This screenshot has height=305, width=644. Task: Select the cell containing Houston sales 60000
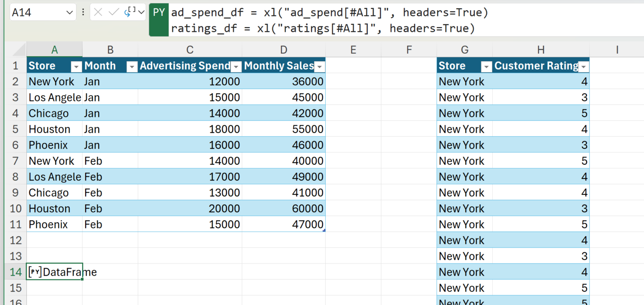pyautogui.click(x=283, y=209)
